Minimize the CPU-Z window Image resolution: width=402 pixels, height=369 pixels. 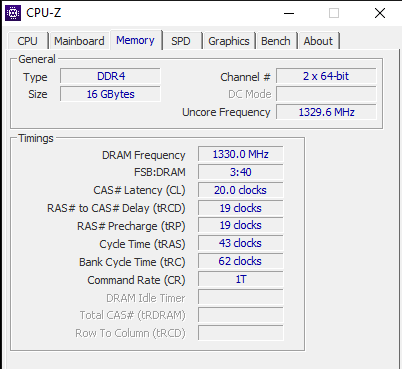click(289, 13)
